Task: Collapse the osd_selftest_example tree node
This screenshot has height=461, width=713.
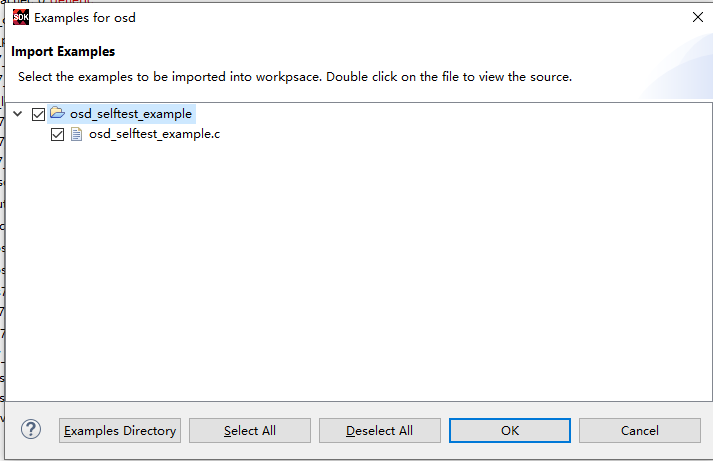Action: pos(19,114)
